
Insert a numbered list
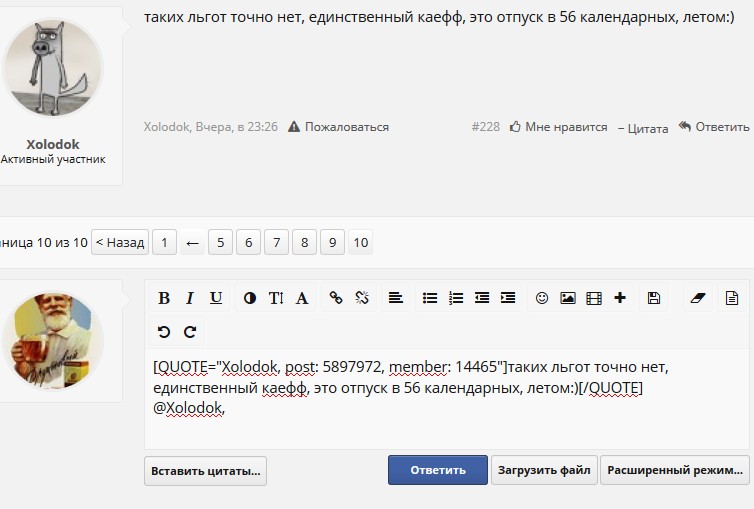coord(456,298)
